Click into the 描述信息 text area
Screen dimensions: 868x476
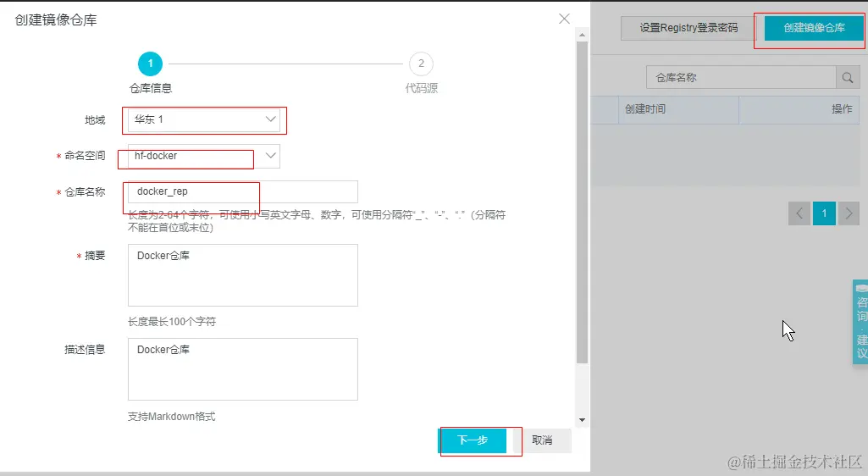(x=242, y=369)
